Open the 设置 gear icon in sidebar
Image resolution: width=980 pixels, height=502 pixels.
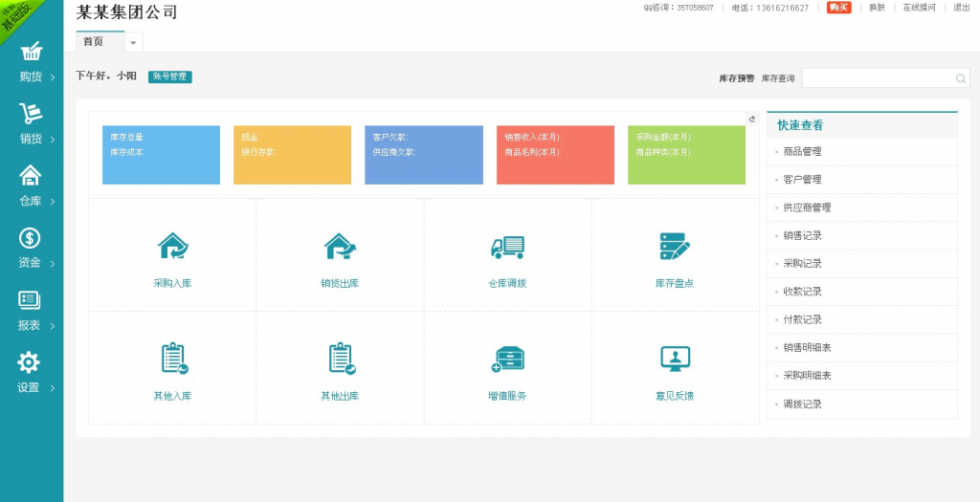coord(29,362)
